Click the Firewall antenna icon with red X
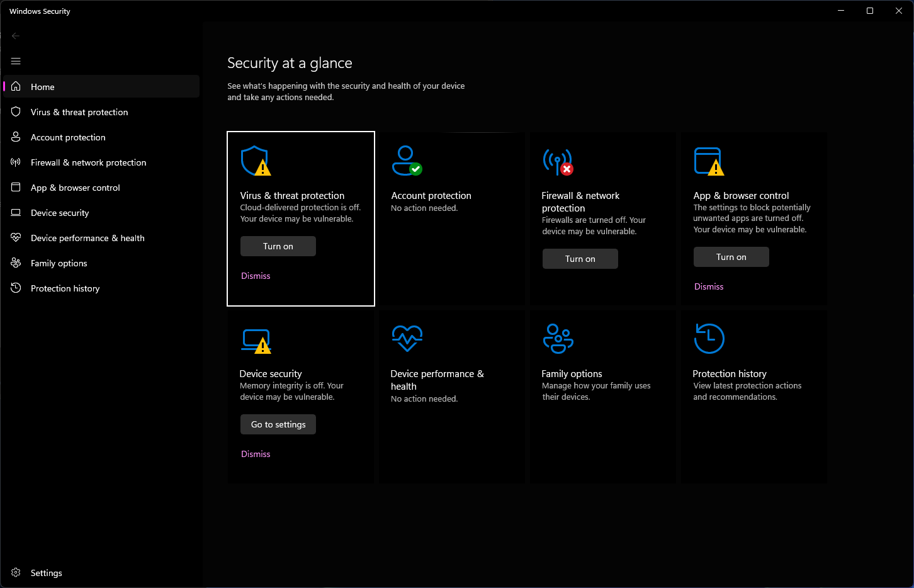The image size is (914, 588). click(x=558, y=162)
